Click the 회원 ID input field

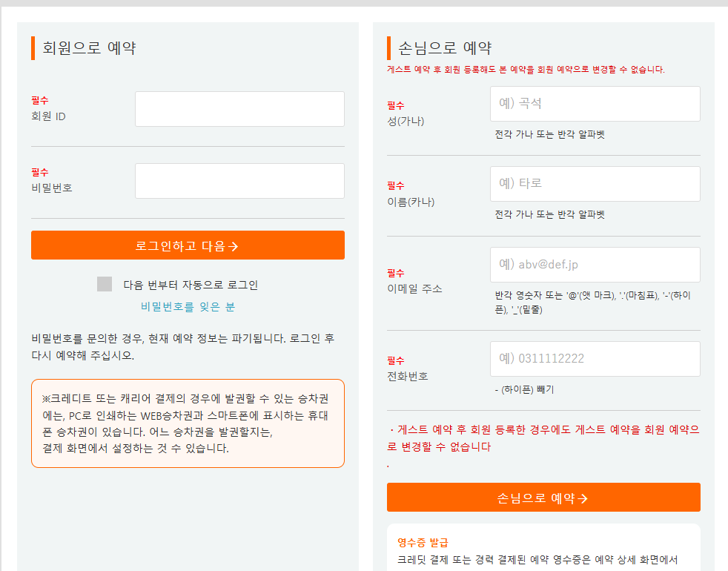tap(239, 109)
